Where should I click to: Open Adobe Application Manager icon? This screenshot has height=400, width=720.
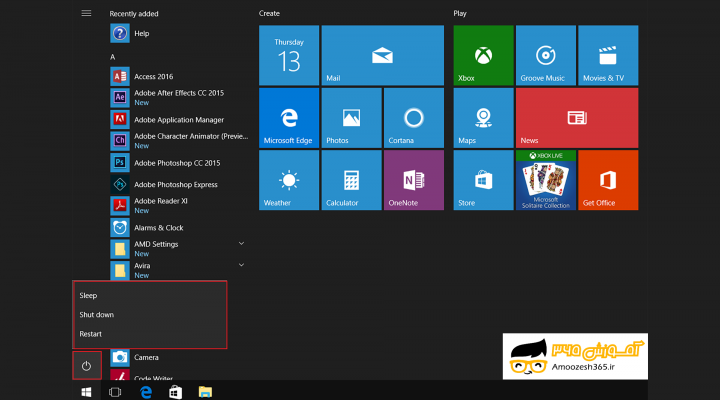point(120,119)
